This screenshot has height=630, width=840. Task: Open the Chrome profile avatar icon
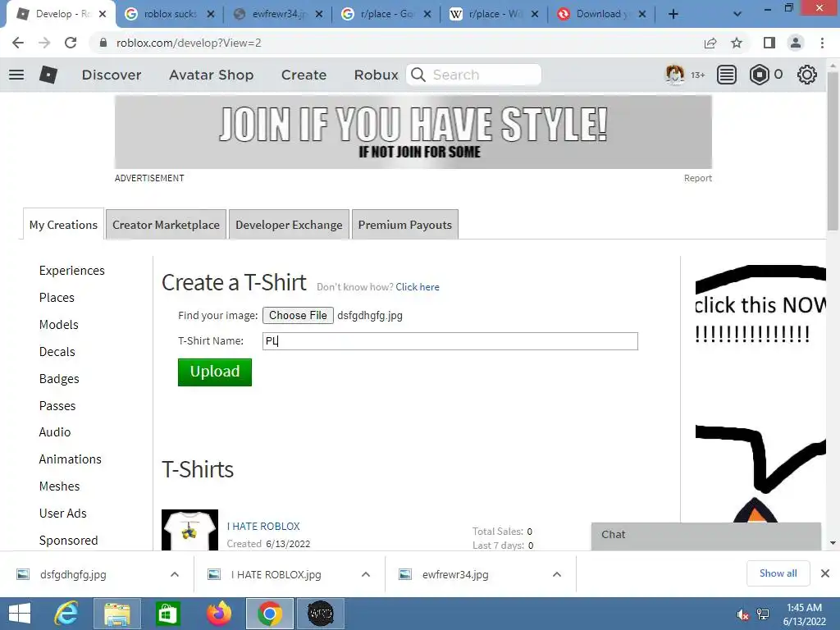796,43
